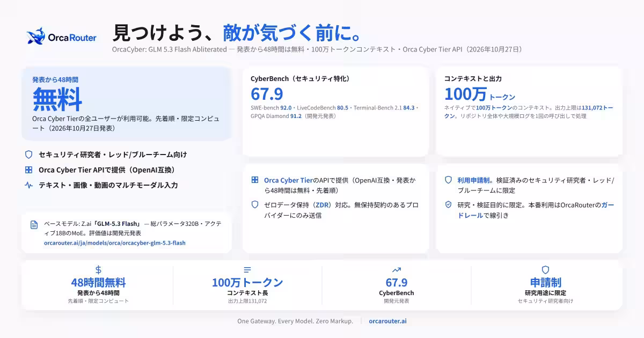This screenshot has width=644, height=338.
Task: Select the grid icon beside bold Orca Cyber Tier APIで提供（OpenAI互換）
Action: click(29, 170)
